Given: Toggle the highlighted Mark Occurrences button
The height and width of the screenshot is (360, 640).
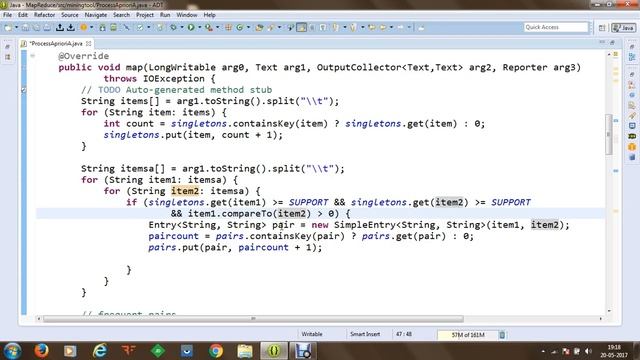Looking at the screenshot, I should point(301,27).
